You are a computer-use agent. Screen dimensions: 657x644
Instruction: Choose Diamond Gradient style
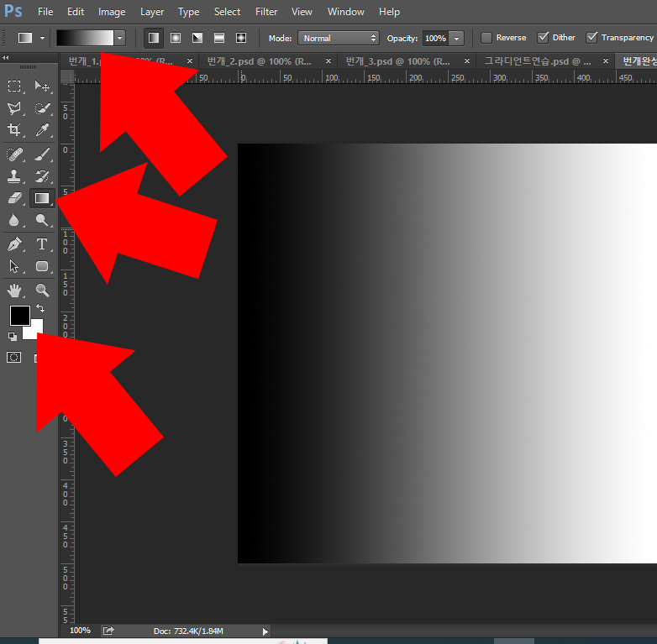point(241,38)
